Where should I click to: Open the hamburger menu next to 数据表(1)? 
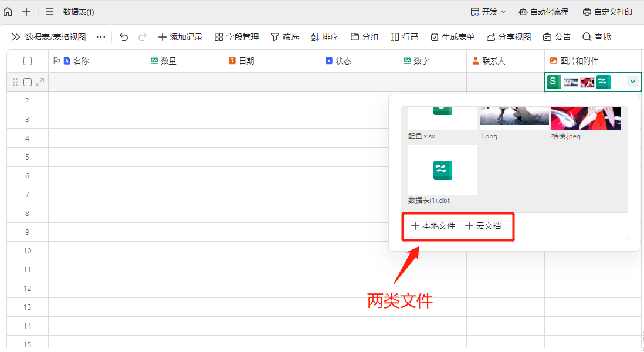(50, 12)
